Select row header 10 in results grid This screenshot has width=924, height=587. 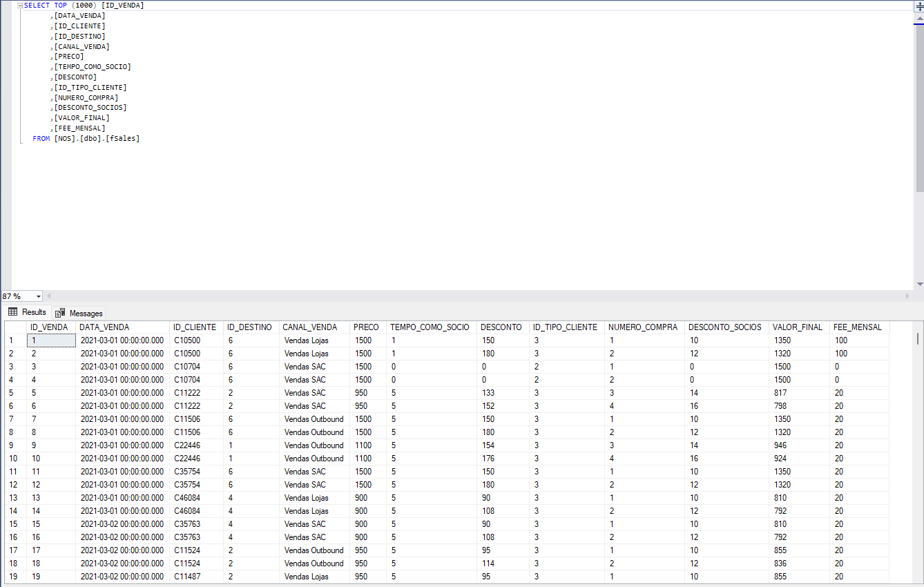click(x=15, y=459)
